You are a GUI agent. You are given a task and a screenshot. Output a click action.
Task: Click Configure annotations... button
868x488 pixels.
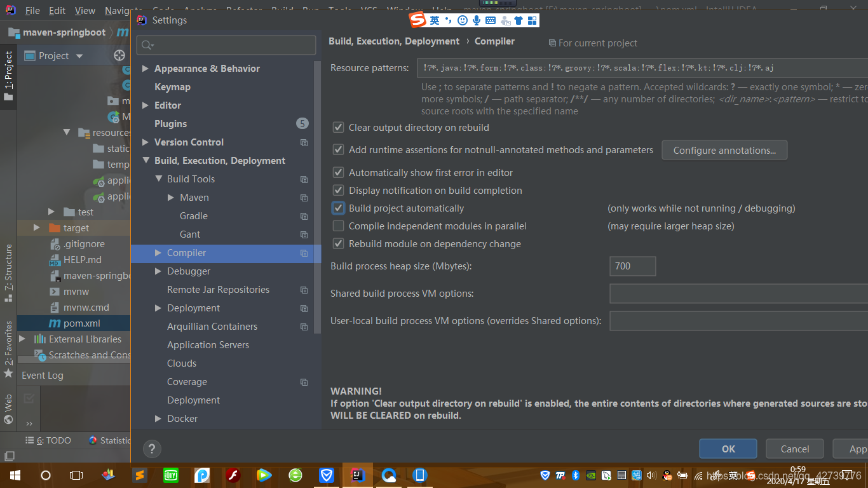724,151
